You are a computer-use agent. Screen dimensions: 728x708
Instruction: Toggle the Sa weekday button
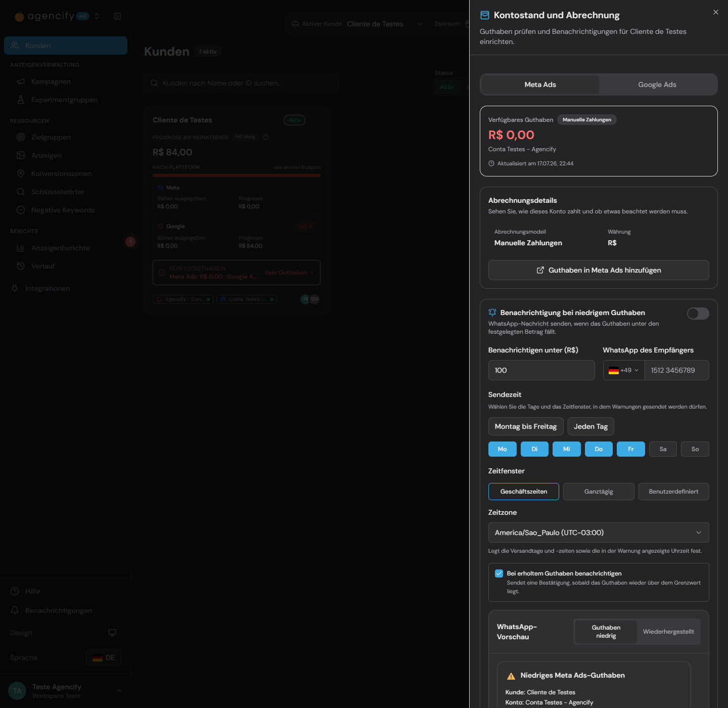pyautogui.click(x=663, y=449)
